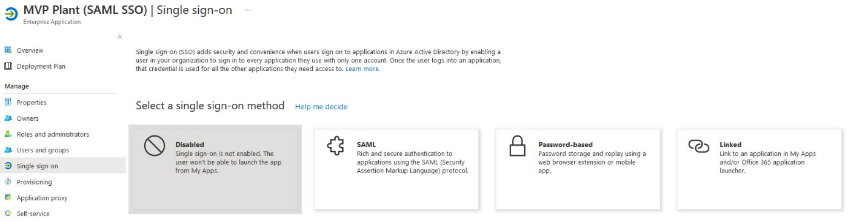The height and width of the screenshot is (221, 868).
Task: Click the Password-based padlock icon
Action: (517, 146)
